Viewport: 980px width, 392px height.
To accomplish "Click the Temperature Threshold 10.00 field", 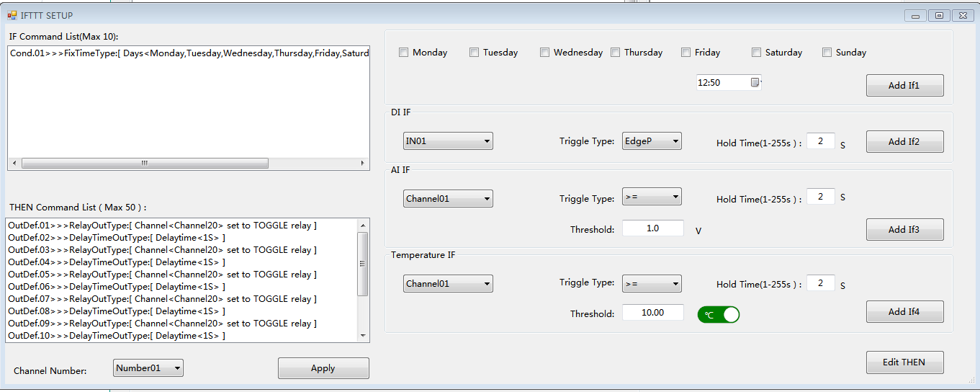I will click(x=652, y=313).
